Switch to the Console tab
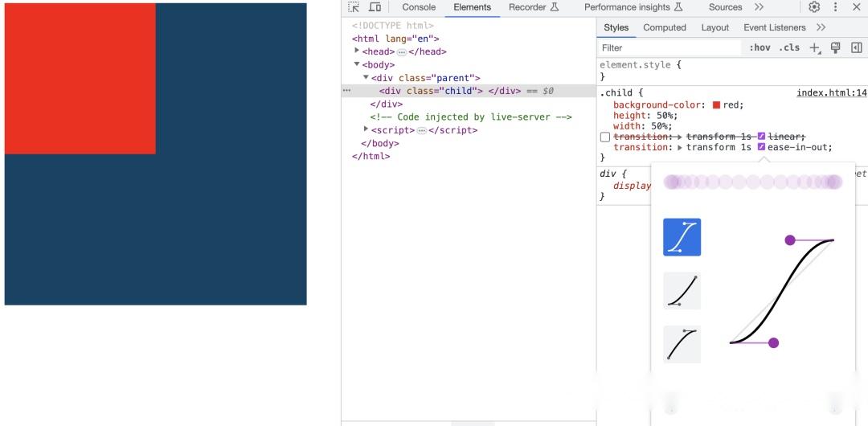 (x=419, y=7)
